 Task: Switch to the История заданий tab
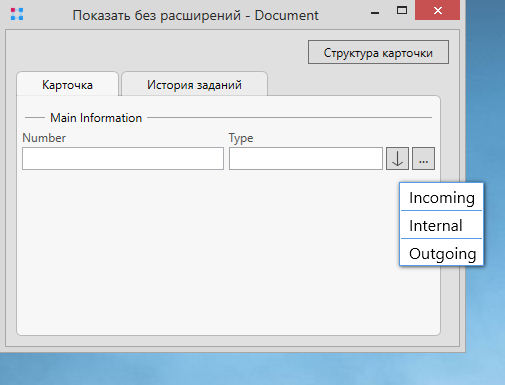click(194, 85)
